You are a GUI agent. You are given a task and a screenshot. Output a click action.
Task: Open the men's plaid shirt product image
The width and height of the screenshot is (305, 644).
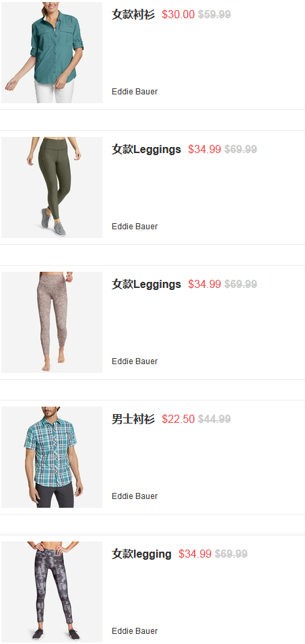(52, 457)
